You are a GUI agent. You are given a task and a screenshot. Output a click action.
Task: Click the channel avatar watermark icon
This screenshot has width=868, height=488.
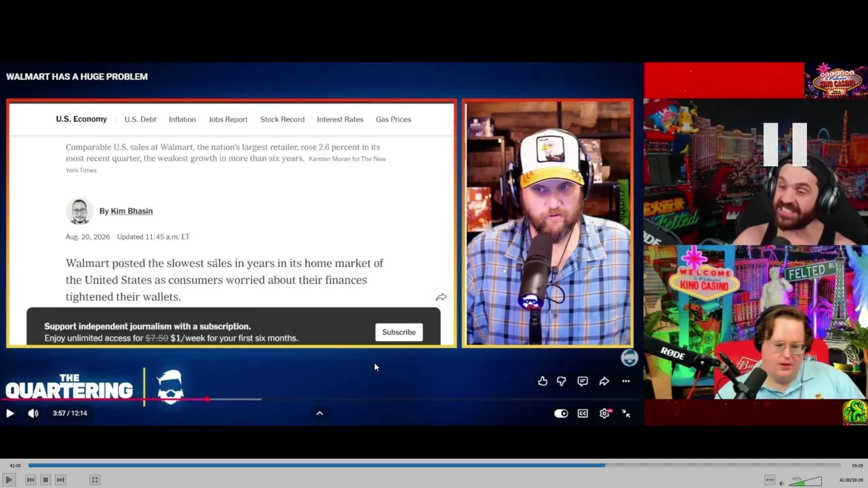[x=629, y=357]
